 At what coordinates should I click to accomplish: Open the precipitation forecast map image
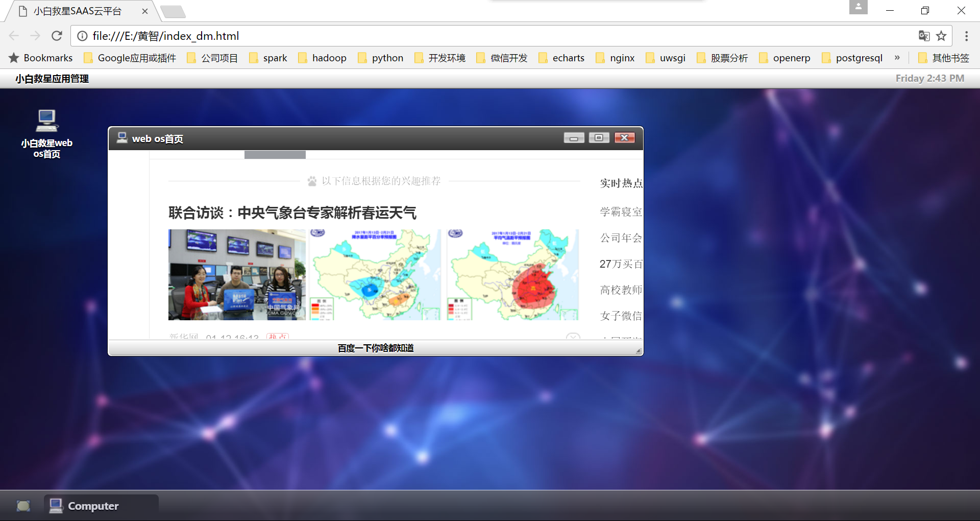(x=375, y=275)
